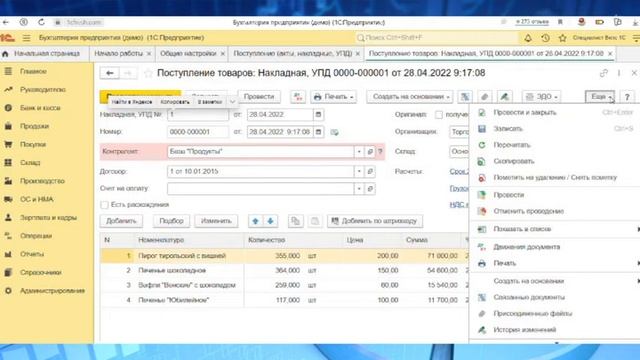Image resolution: width=640 pixels, height=360 pixels.
Task: Toggle Оригинал получен checkbox
Action: coord(439,115)
